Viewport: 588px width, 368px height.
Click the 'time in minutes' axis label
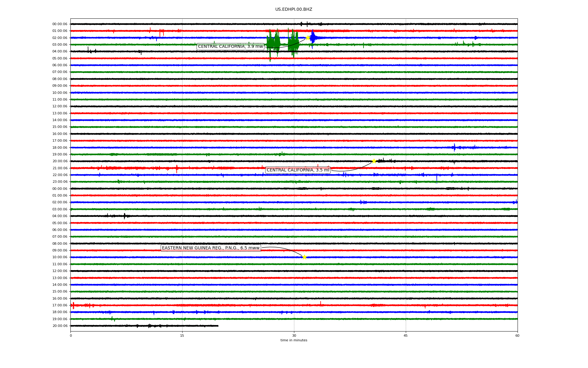coord(294,340)
